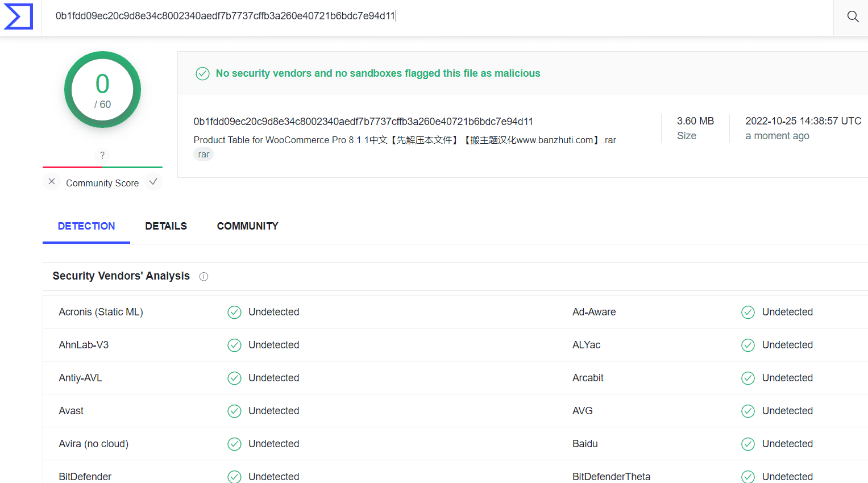Open the DETECTION tab
The width and height of the screenshot is (868, 483).
86,226
